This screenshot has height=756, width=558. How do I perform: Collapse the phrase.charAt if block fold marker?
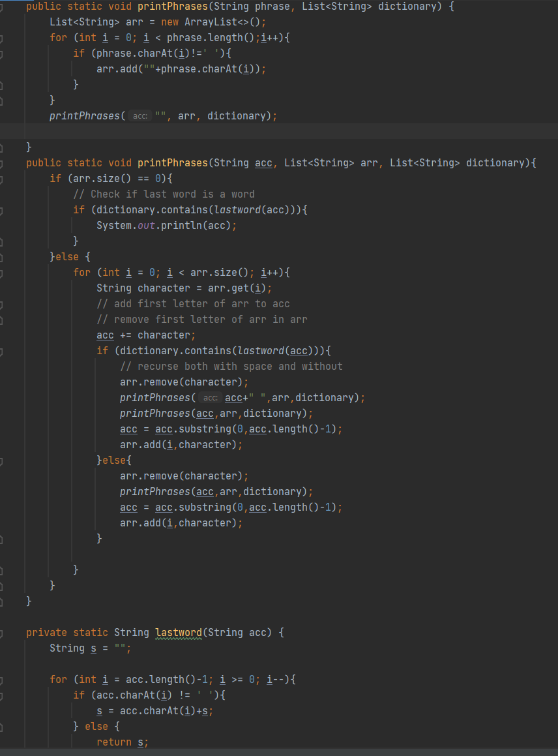(x=2, y=53)
